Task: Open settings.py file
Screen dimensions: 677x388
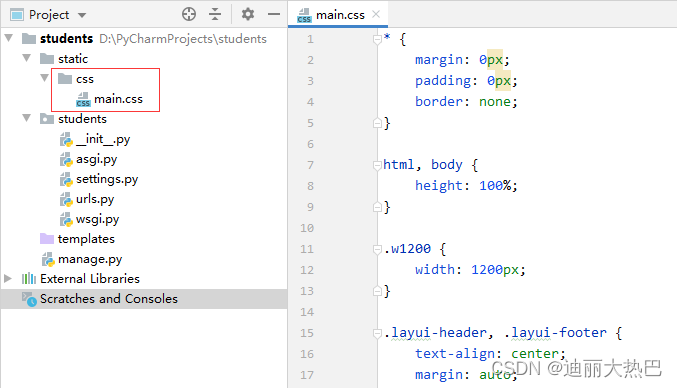Action: coord(107,179)
